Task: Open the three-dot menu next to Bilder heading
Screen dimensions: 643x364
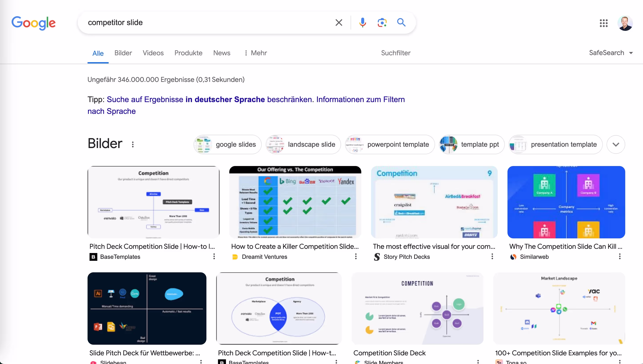Action: [133, 144]
